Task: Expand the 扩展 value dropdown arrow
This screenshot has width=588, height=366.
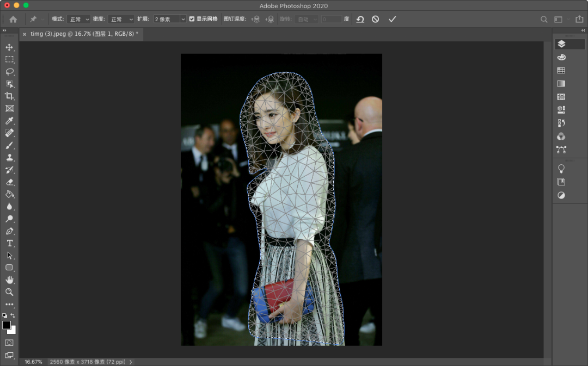Action: click(x=183, y=19)
